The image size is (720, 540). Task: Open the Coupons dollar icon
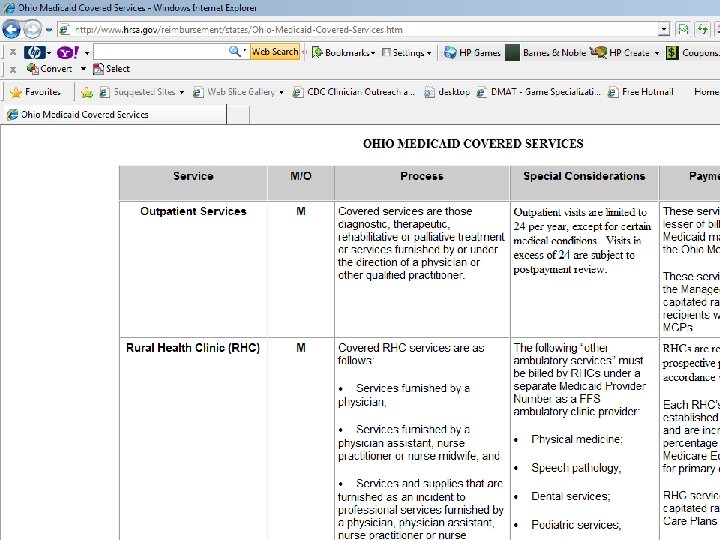[673, 52]
